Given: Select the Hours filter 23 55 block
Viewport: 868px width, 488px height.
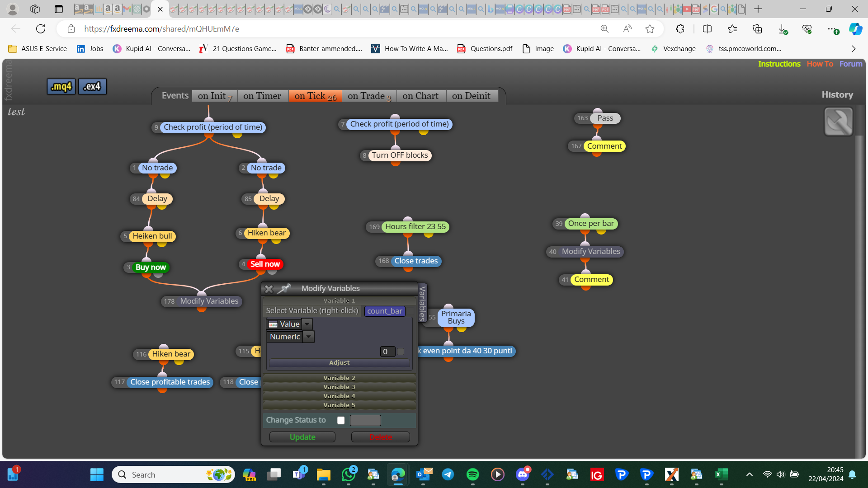Looking at the screenshot, I should pos(415,227).
